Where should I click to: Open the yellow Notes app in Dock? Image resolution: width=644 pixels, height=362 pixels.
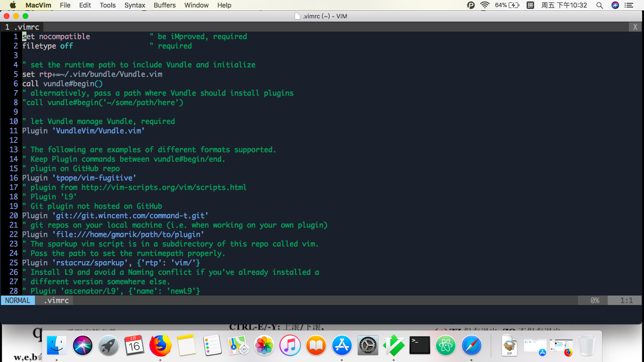click(186, 346)
